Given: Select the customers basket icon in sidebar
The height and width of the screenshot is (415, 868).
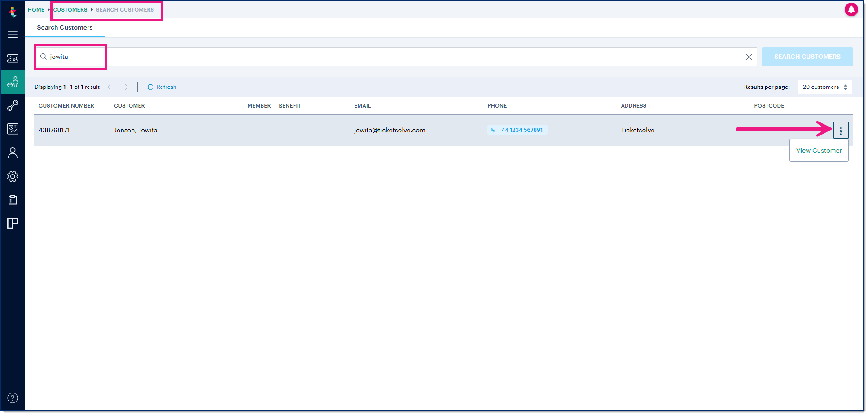Looking at the screenshot, I should pos(13,82).
